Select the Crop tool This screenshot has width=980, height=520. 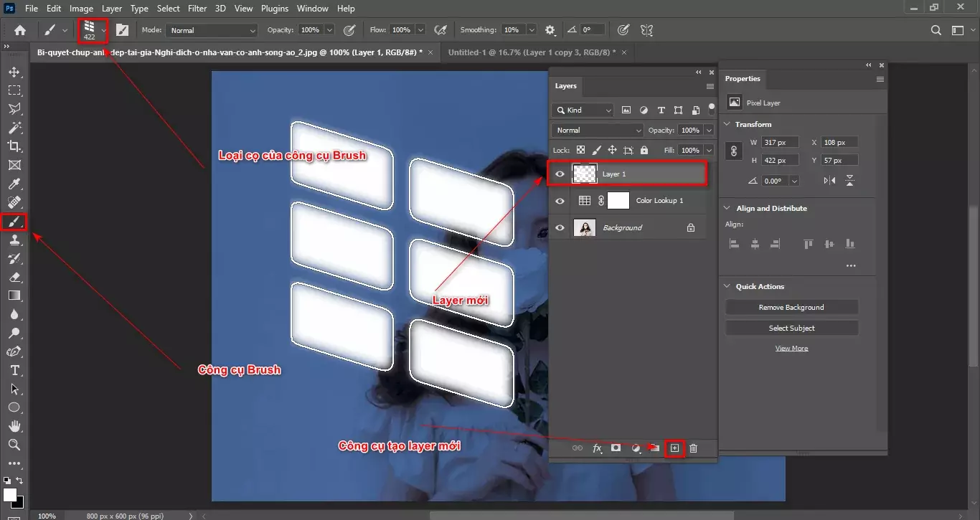pyautogui.click(x=14, y=146)
